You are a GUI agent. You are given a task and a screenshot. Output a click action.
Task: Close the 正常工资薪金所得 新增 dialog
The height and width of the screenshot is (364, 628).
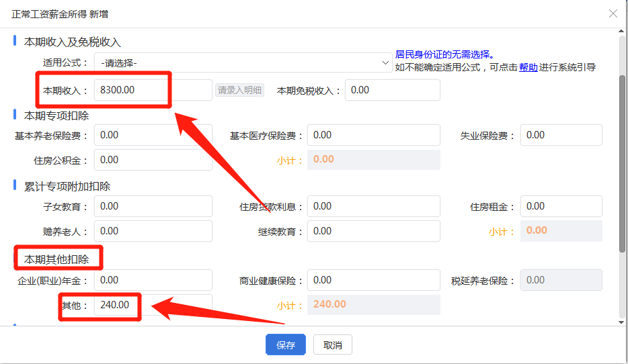tap(613, 13)
